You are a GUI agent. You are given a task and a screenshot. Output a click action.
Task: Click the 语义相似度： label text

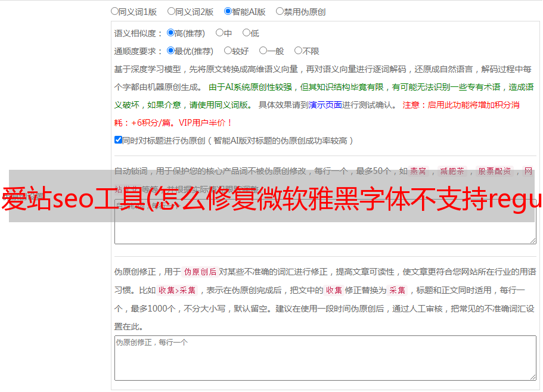(138, 33)
